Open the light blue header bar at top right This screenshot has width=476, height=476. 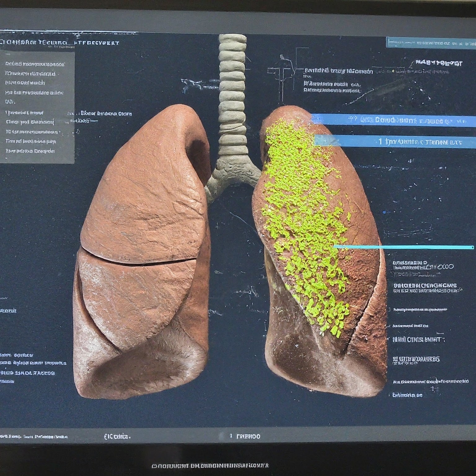(x=431, y=42)
